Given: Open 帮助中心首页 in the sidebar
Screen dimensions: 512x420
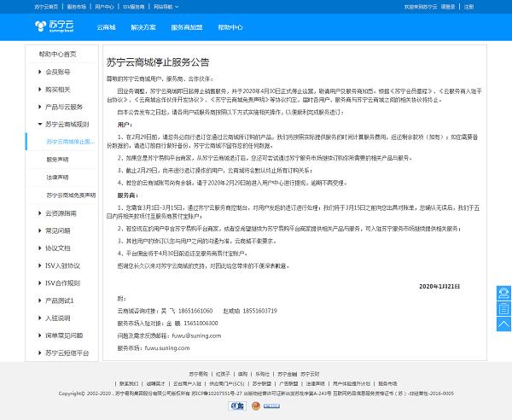Looking at the screenshot, I should (58, 54).
